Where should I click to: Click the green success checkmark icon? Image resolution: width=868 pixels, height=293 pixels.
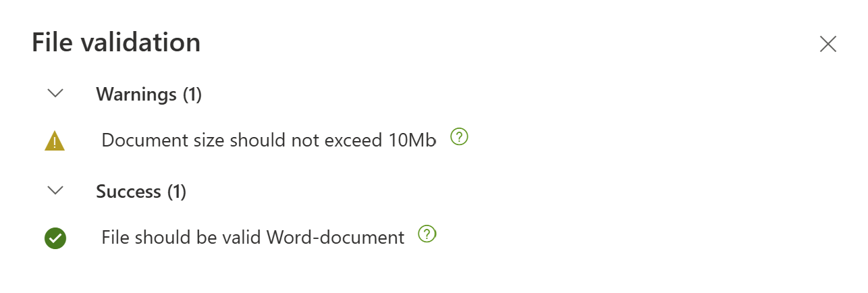pos(55,238)
